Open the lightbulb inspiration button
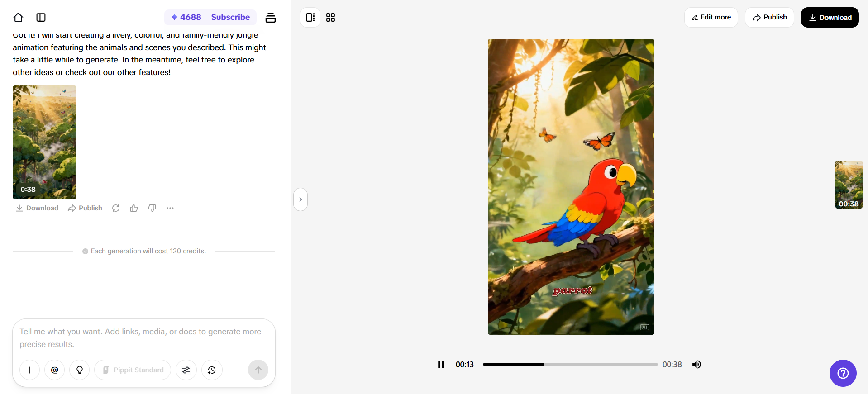This screenshot has width=868, height=394. 80,370
